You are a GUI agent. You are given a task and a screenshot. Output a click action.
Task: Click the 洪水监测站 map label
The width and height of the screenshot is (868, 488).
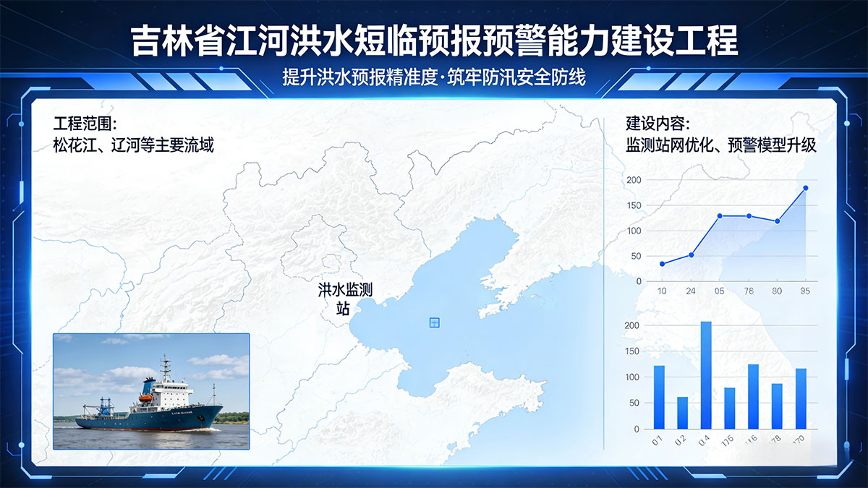coord(345,299)
